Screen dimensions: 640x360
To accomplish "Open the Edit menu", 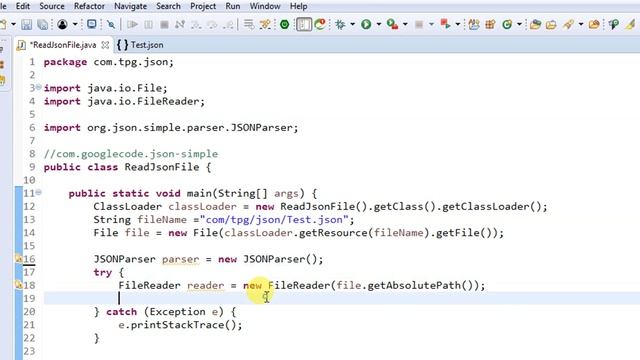I will 23,7.
